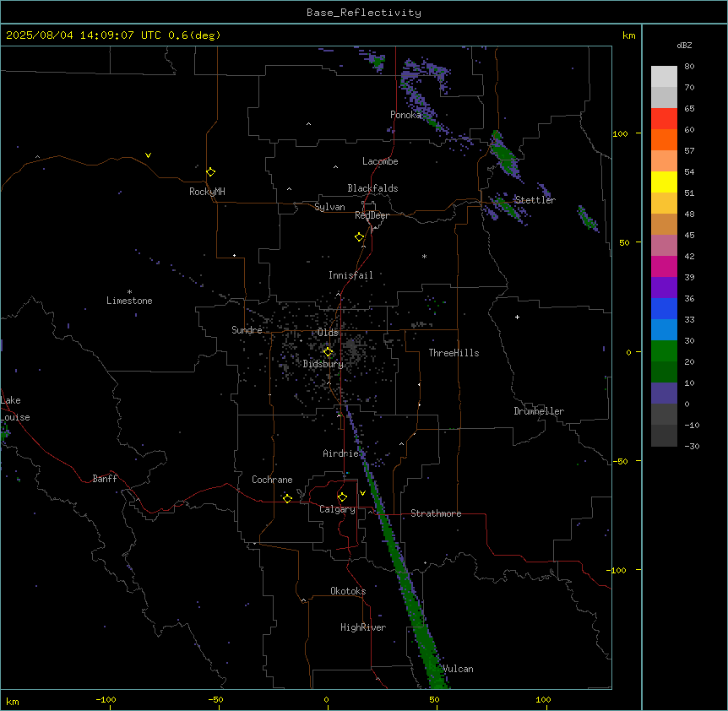
Task: Click the magenta legend swatch between 42 and 39
Action: pos(664,266)
